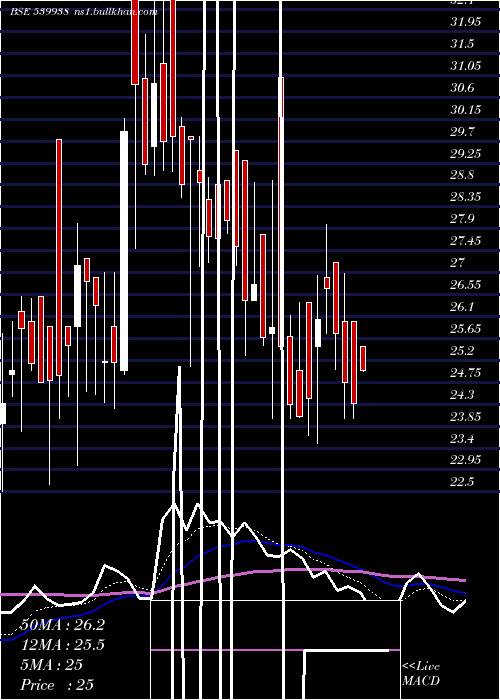Click the 23.85 price axis label

[466, 416]
